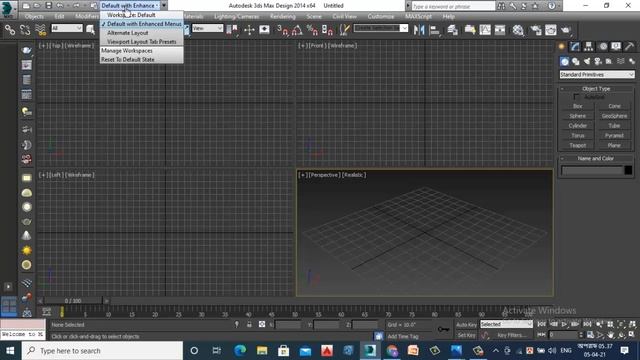Open the Utilities hammer tab icon
640x360 pixels.
click(x=629, y=47)
